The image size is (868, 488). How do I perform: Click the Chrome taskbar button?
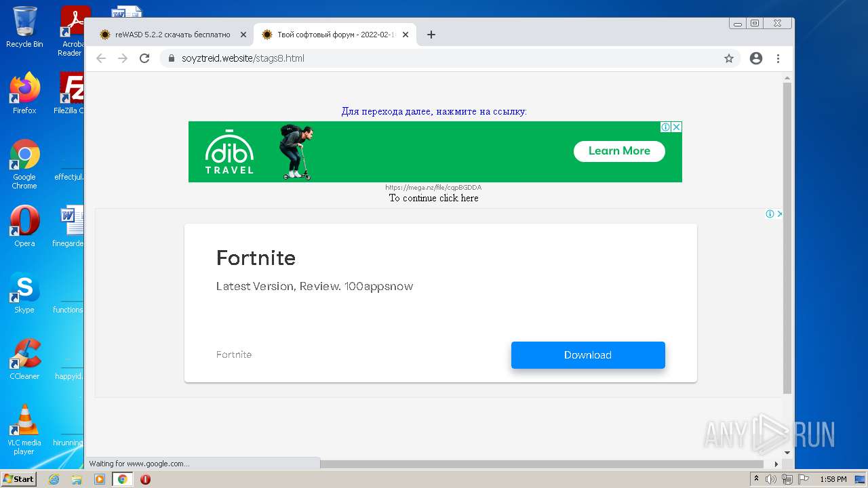point(123,479)
